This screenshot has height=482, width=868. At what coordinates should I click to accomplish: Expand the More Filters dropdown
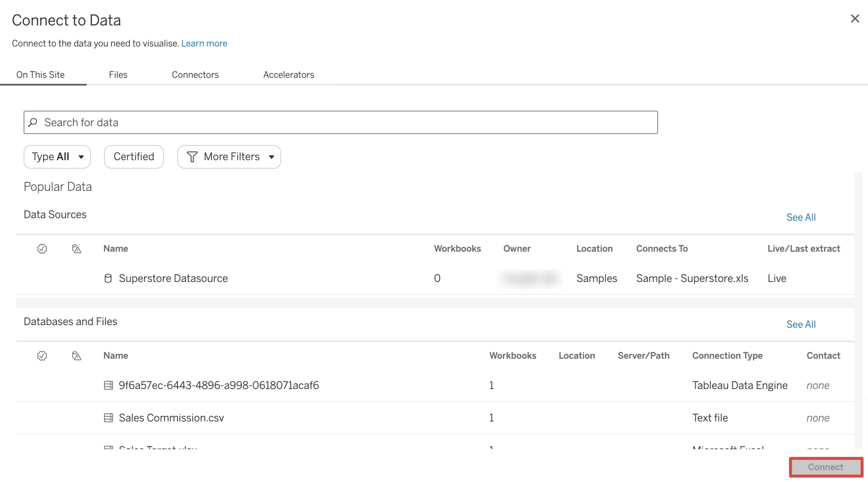click(x=229, y=156)
